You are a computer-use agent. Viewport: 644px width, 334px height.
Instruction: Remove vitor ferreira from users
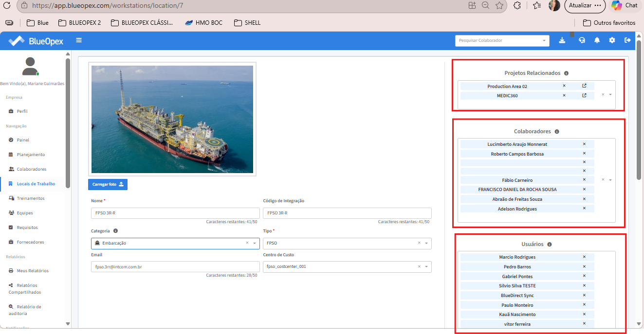point(584,324)
